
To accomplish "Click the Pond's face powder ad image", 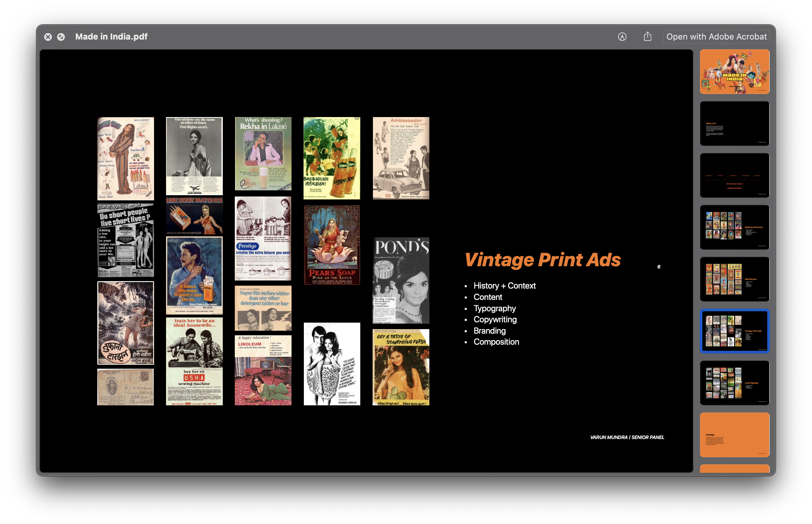I will tap(401, 280).
